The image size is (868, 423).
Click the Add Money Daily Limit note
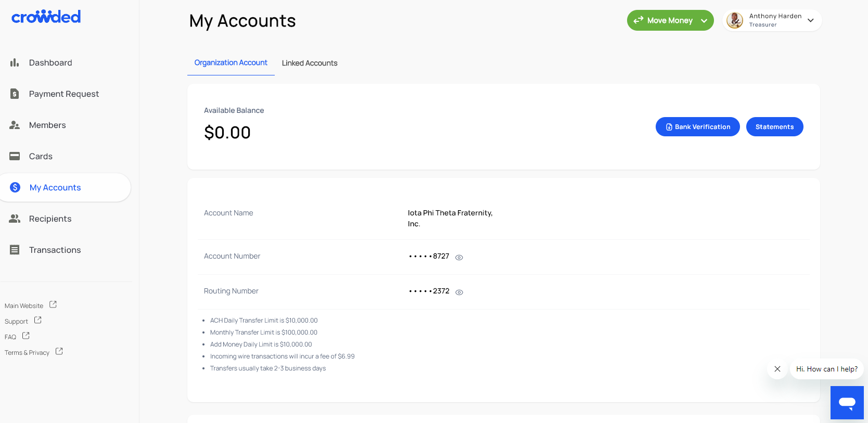click(261, 344)
